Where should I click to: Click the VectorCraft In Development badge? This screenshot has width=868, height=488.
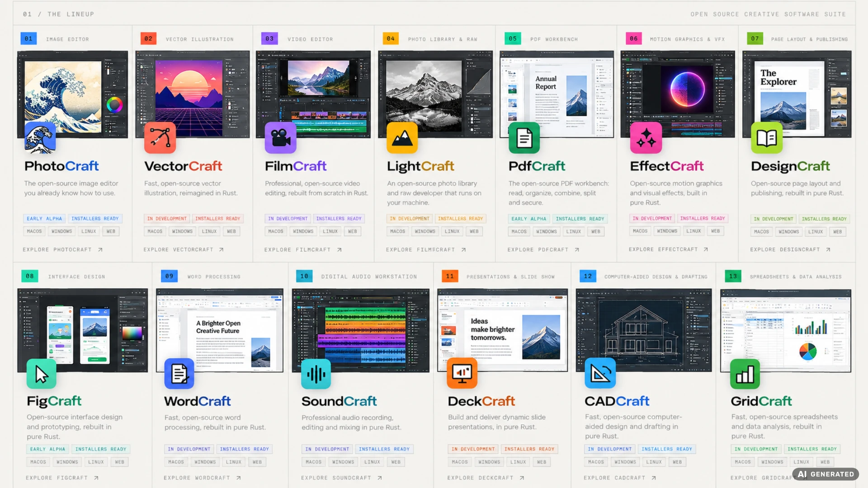click(x=167, y=219)
